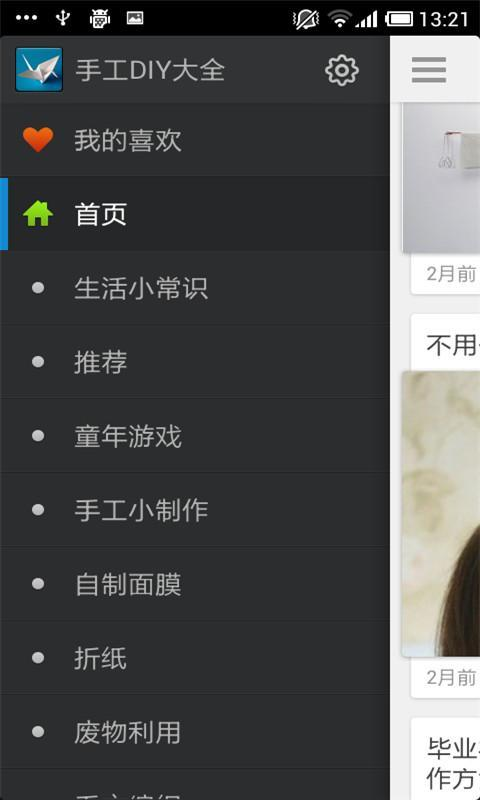
Task: Tap the orange heart icon
Action: [38, 139]
